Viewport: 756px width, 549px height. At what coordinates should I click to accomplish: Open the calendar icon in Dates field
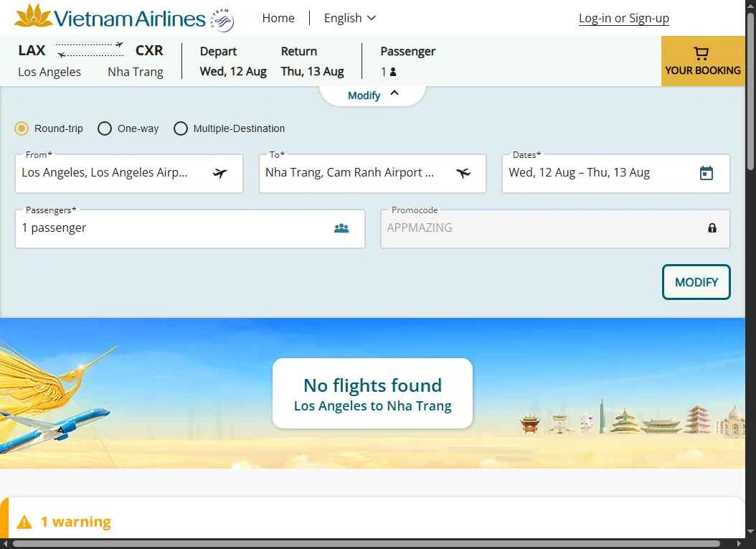pyautogui.click(x=707, y=173)
